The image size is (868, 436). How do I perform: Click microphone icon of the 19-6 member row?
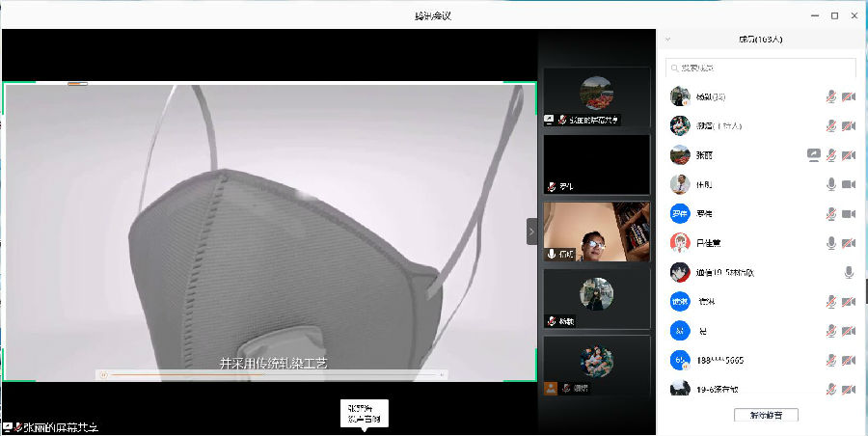(831, 389)
